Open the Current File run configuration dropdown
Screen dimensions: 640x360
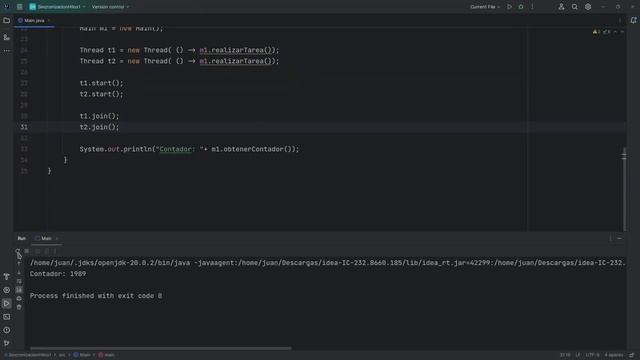485,7
